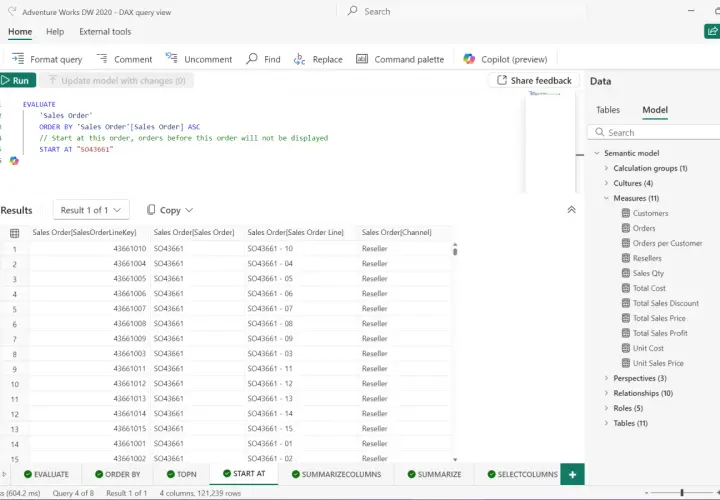
Task: Click the Customers measure icon
Action: point(625,213)
